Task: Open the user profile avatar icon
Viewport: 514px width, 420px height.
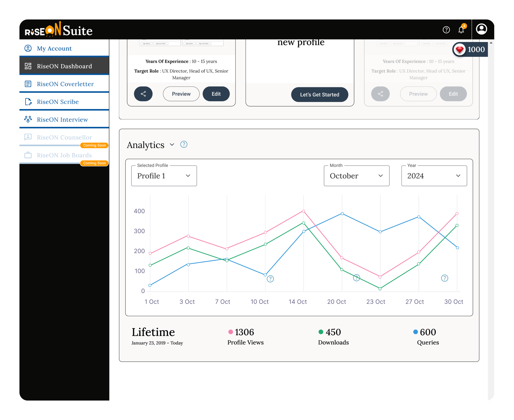Action: [481, 29]
